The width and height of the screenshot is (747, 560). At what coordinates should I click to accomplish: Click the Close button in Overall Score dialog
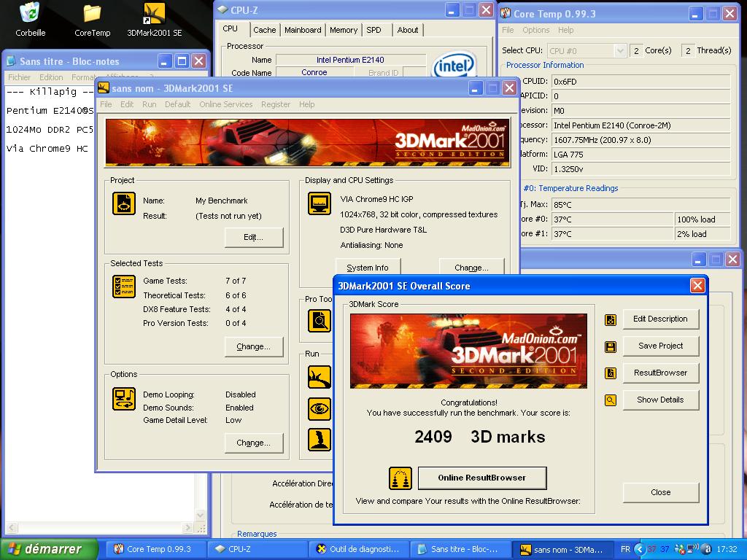coord(660,492)
